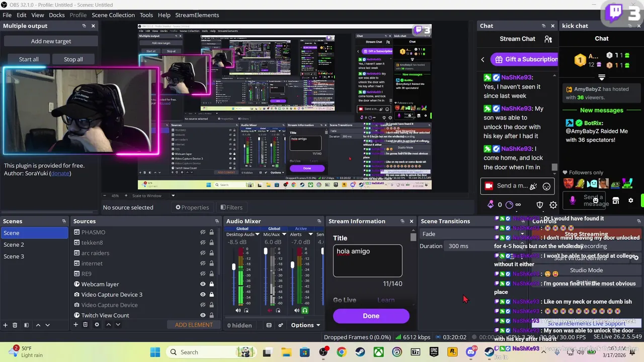644x362 pixels.
Task: Open the View menu
Action: pos(38,15)
